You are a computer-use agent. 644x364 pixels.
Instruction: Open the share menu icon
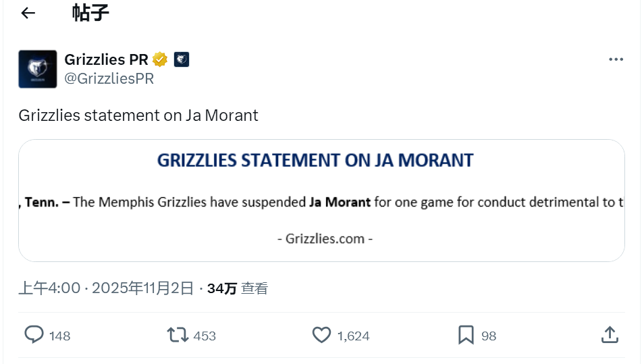609,334
